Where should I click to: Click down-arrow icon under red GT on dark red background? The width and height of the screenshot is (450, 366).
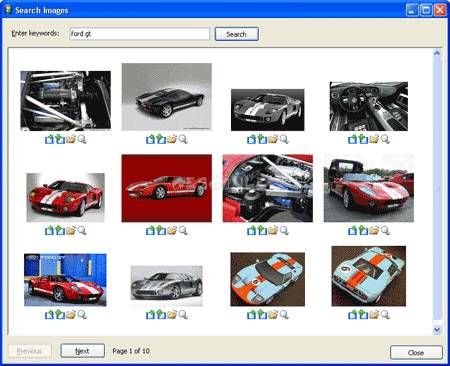[x=161, y=230]
